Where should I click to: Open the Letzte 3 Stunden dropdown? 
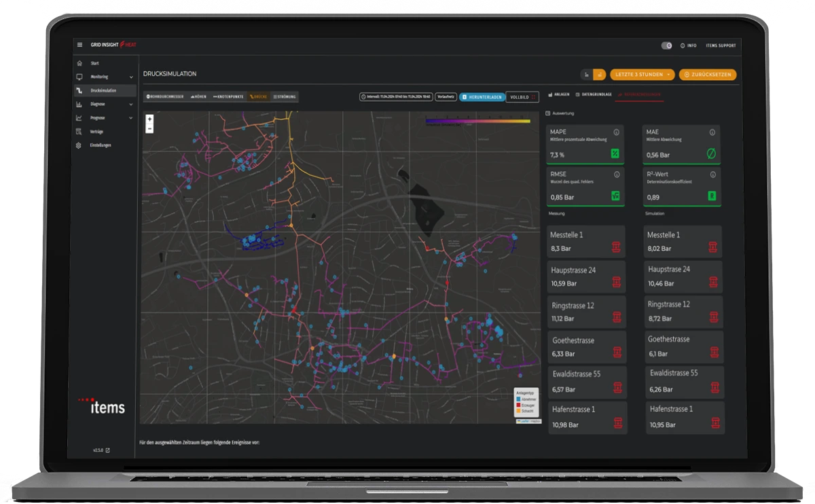point(642,75)
